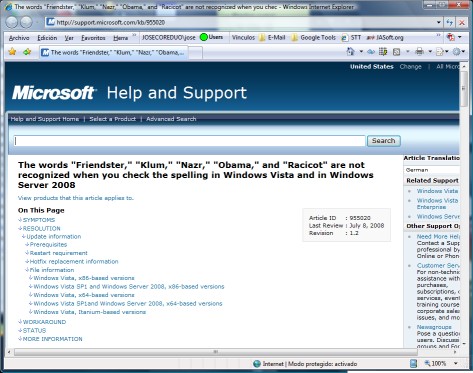
Task: Select the 'The words Friendster' browser tab
Action: click(113, 53)
